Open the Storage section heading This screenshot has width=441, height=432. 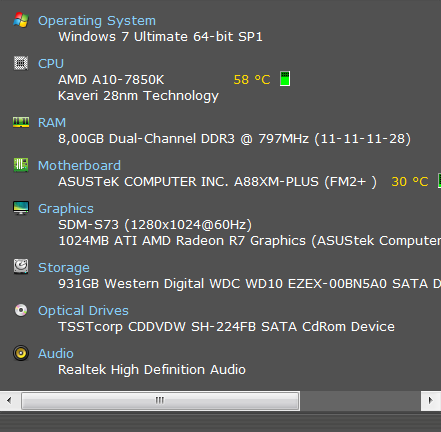64,268
